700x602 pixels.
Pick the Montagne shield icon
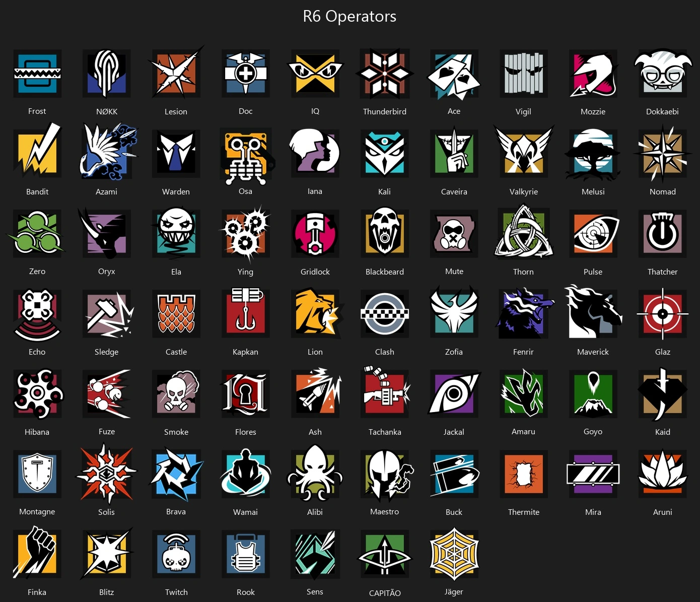tap(37, 473)
